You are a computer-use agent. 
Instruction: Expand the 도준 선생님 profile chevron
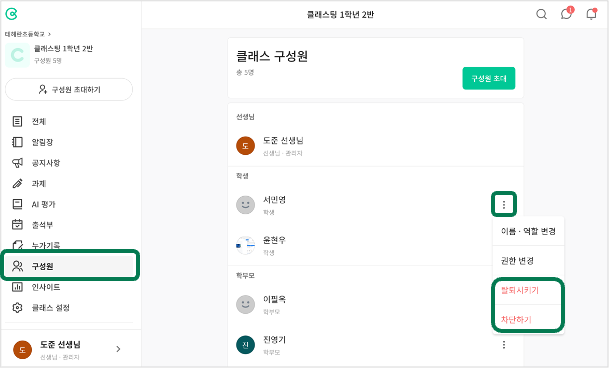click(118, 349)
